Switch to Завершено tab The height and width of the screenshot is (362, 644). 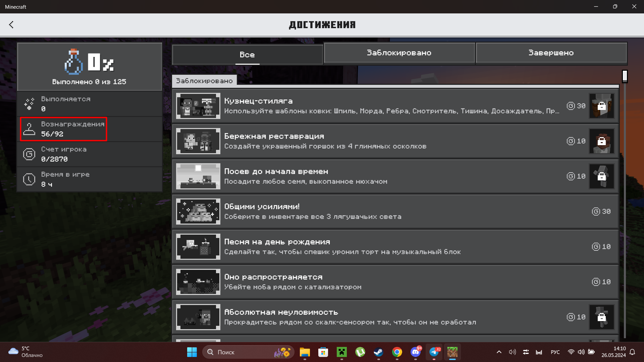click(551, 53)
